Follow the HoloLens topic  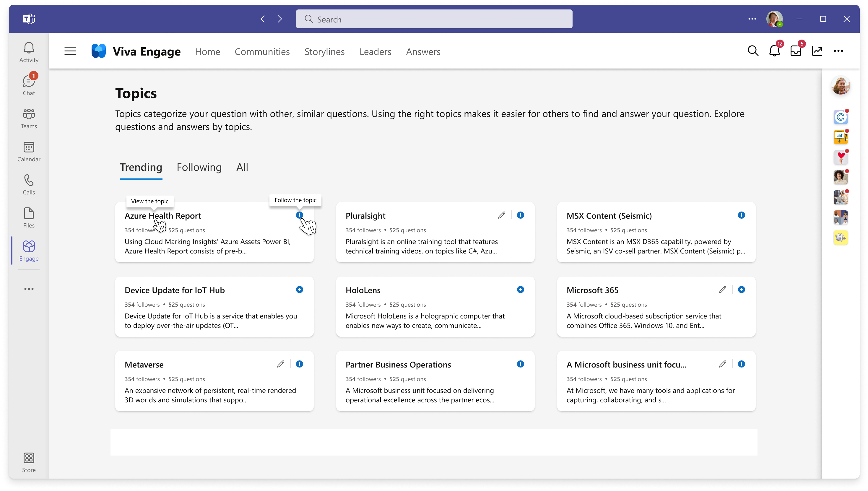[520, 290]
